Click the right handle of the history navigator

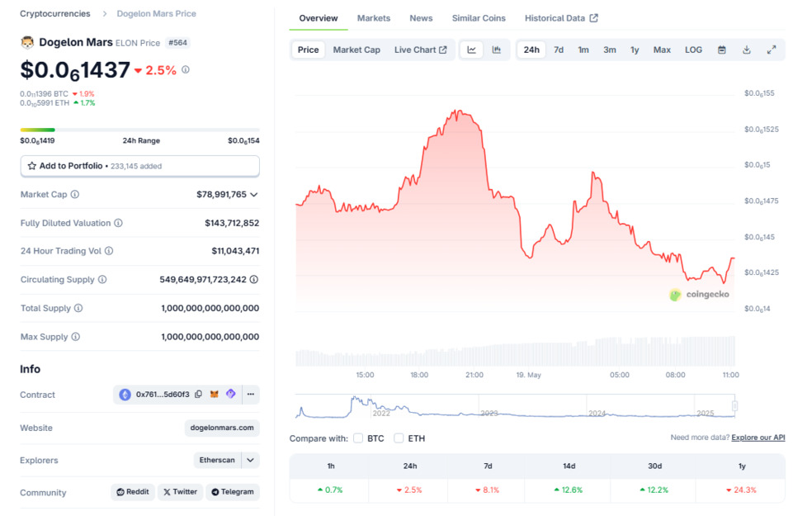click(x=734, y=405)
